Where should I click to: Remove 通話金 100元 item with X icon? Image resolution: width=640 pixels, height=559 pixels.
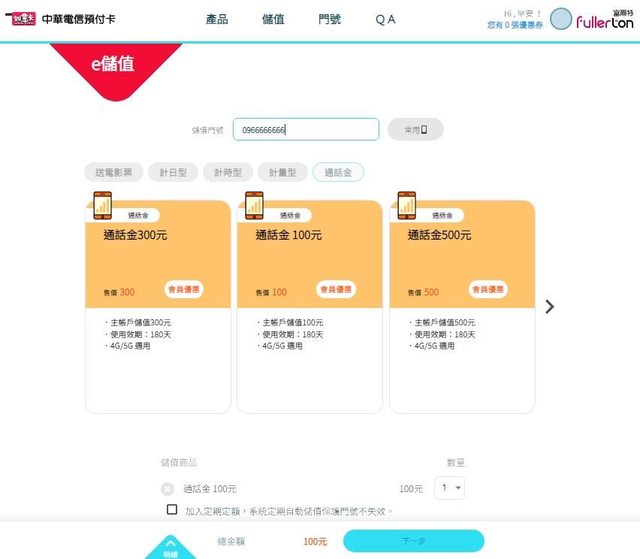pyautogui.click(x=166, y=489)
